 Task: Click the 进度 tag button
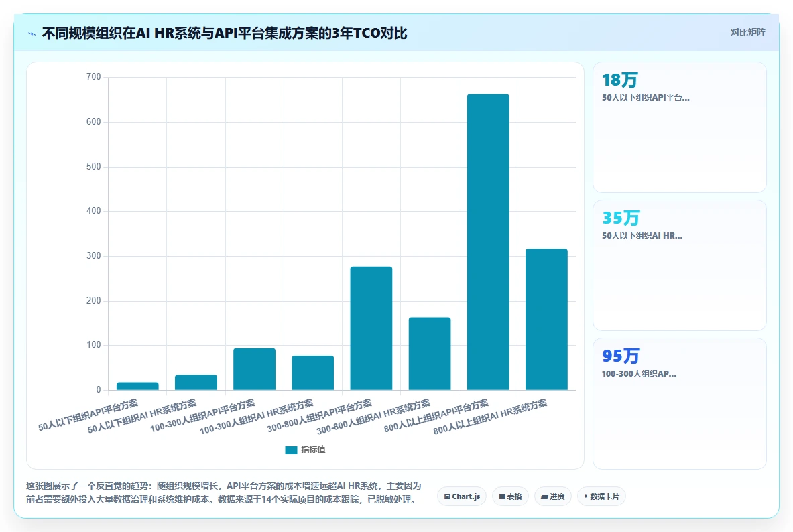click(x=553, y=496)
